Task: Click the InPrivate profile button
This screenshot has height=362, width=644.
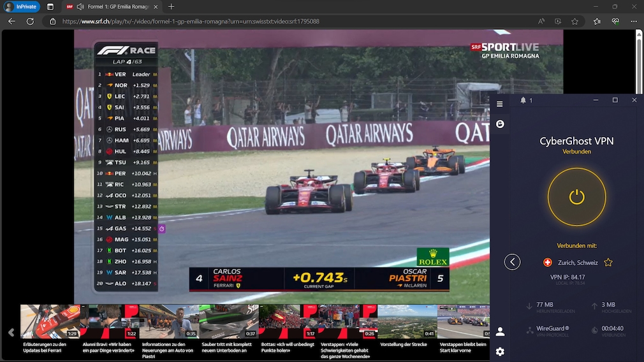Action: [x=22, y=6]
